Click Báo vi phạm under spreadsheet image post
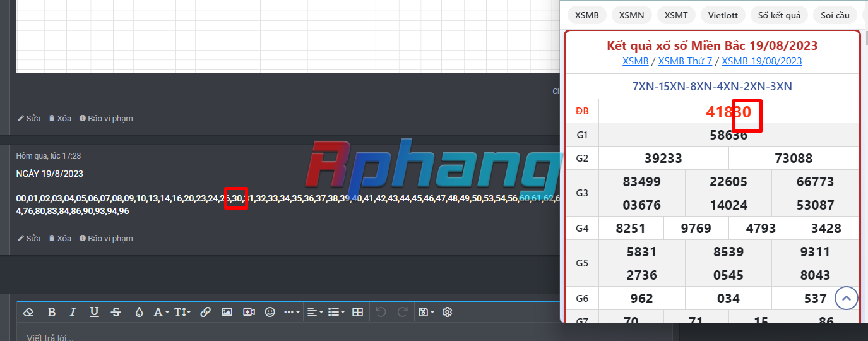 (x=106, y=118)
